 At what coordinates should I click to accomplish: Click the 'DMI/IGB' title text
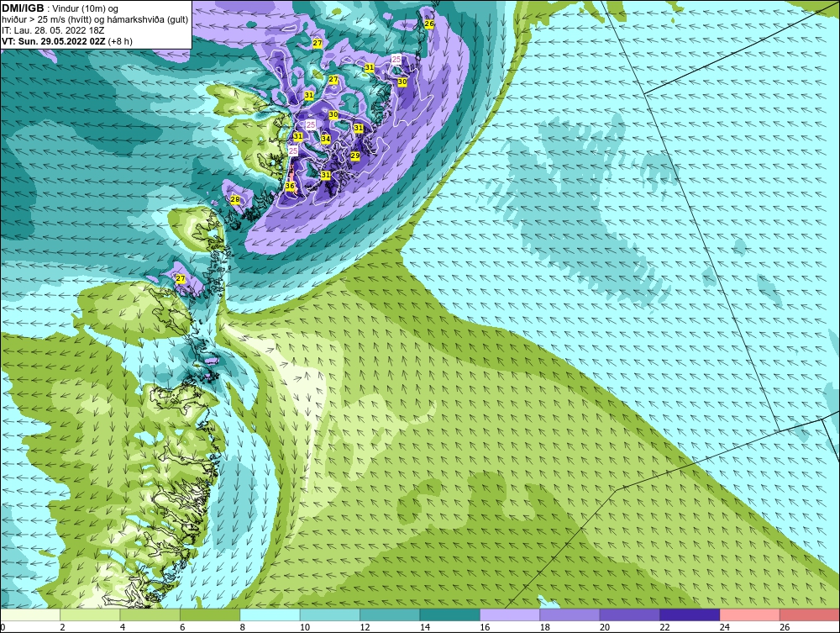(x=23, y=8)
